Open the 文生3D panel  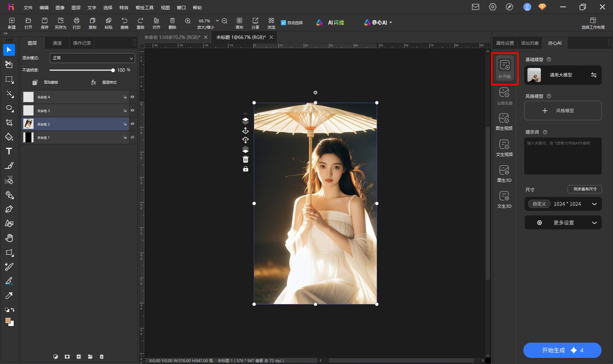(504, 200)
